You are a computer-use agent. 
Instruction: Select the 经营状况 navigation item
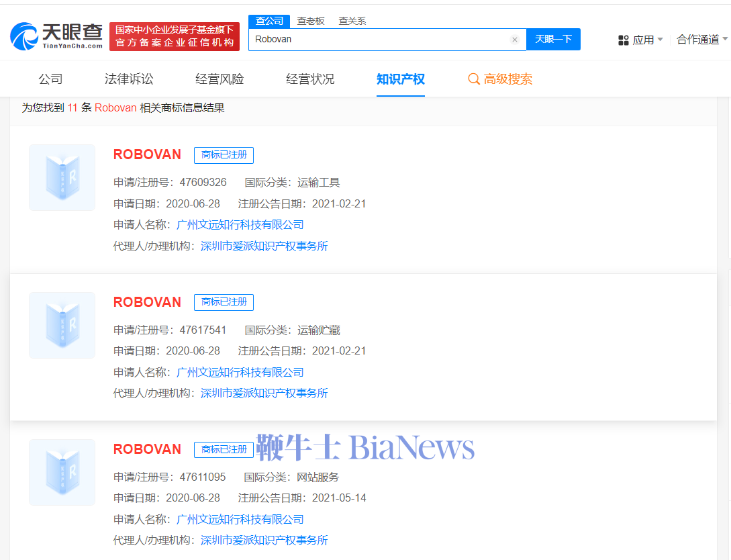(x=309, y=79)
